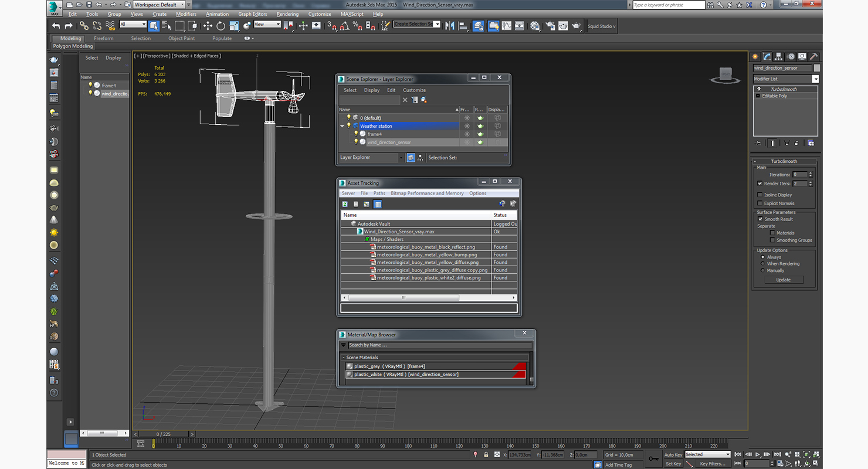Toggle 3D Snaps magnet icon
Viewport: 868px width, 469px height.
coord(332,26)
